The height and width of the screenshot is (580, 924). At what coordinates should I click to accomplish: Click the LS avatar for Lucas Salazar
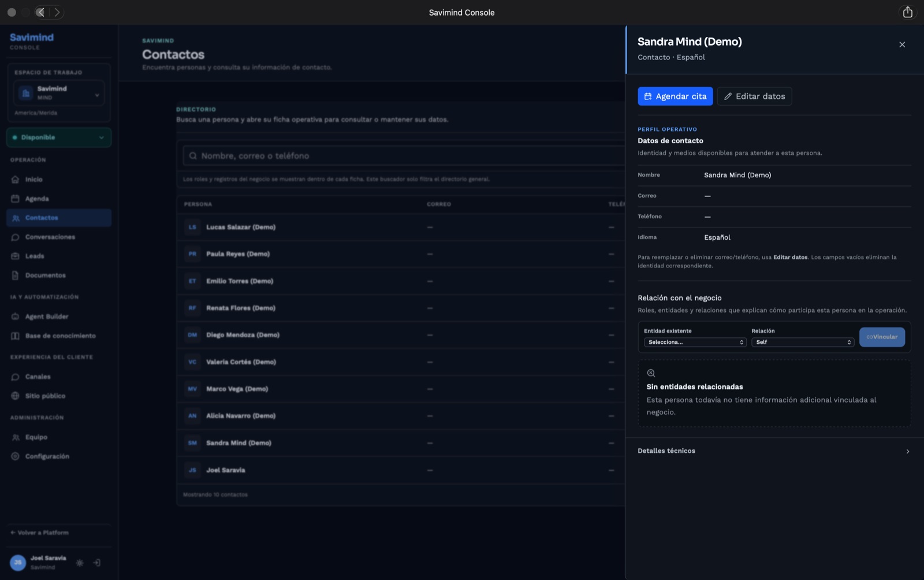(192, 227)
